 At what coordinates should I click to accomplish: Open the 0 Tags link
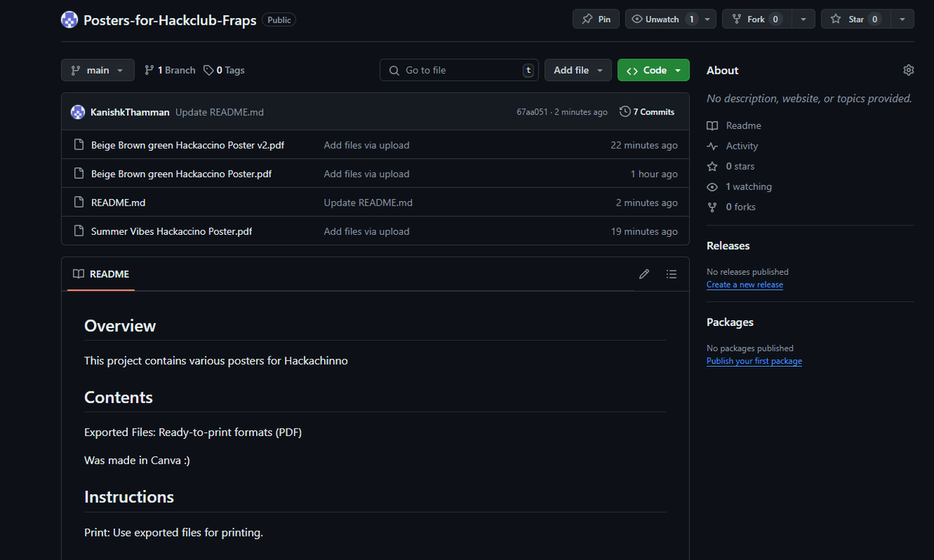click(224, 70)
